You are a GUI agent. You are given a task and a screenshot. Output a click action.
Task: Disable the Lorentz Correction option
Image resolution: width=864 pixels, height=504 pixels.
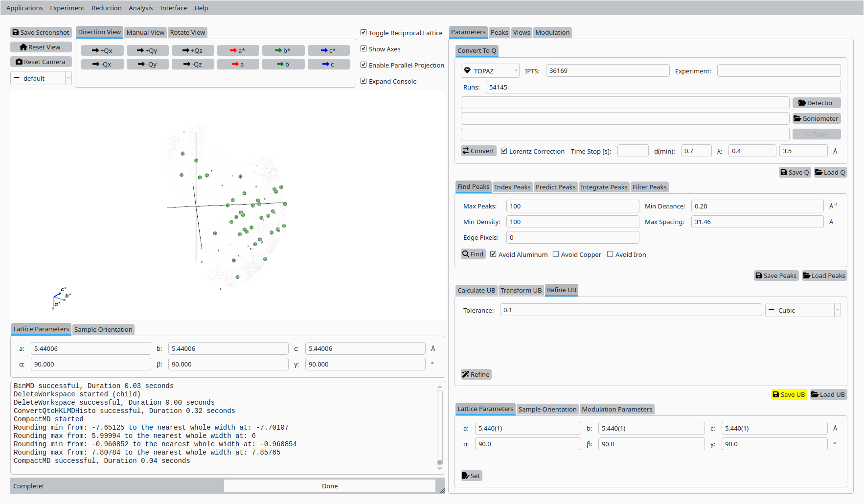504,151
